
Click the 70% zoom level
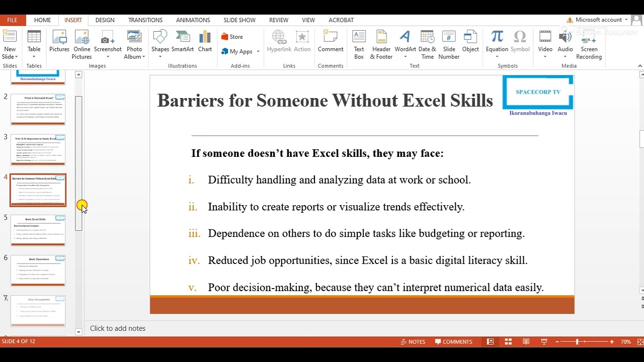pos(626,342)
